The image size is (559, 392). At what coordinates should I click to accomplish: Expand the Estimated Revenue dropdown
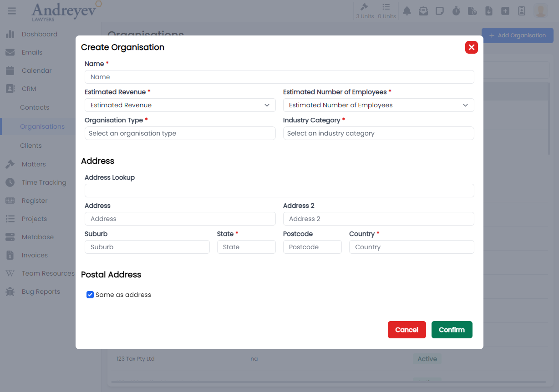click(x=180, y=105)
